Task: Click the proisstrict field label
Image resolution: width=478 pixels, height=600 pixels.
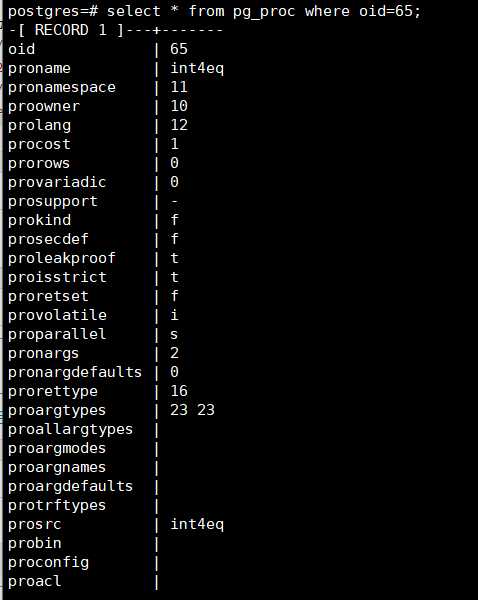Action: (57, 277)
